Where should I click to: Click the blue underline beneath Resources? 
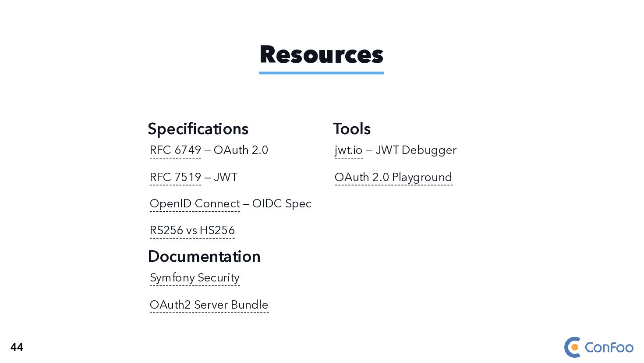tap(321, 73)
